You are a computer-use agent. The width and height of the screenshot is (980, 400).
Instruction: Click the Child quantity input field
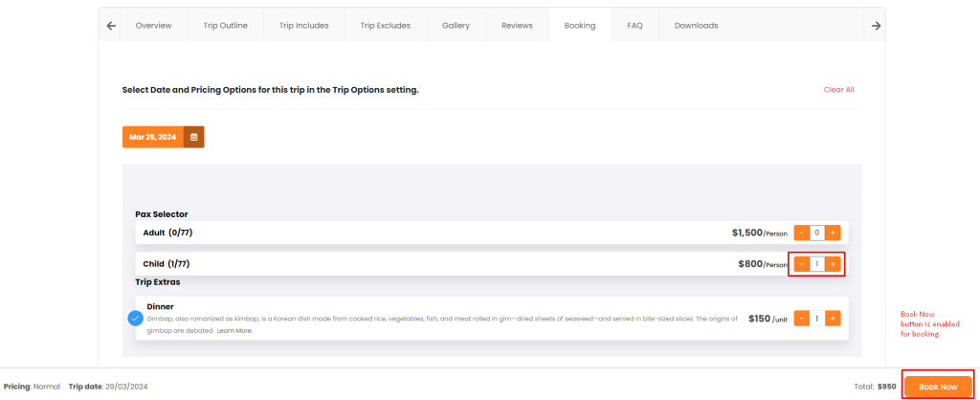[817, 264]
